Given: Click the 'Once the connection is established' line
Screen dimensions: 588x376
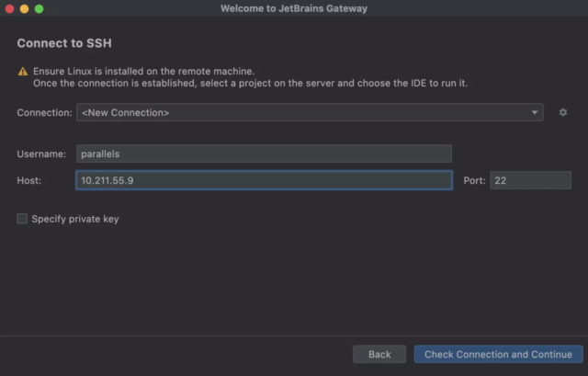Looking at the screenshot, I should [251, 84].
